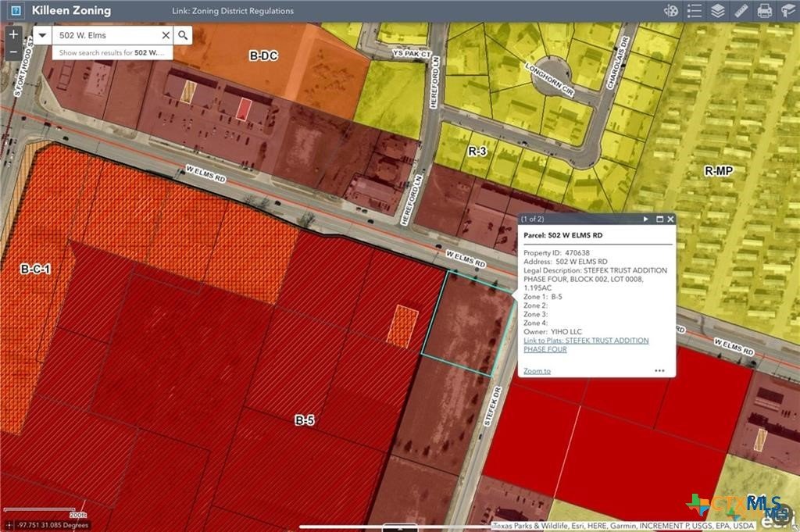Viewport: 800px width, 532px height.
Task: Open the popup's three-dots actions menu
Action: [x=659, y=371]
